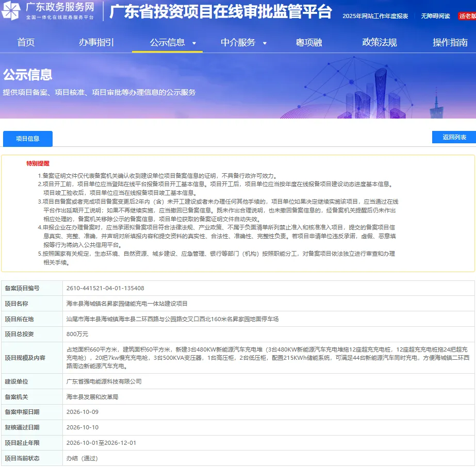Click the 建设单位 label cell

pyautogui.click(x=32, y=381)
